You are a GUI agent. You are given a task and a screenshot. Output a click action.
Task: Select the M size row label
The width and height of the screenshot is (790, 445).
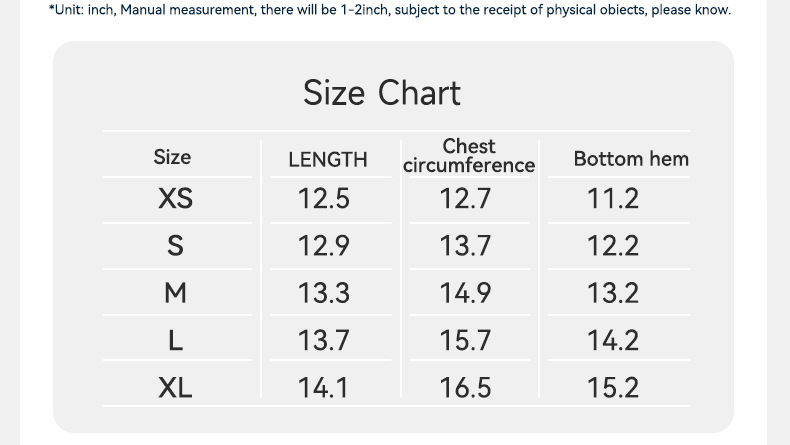(175, 293)
